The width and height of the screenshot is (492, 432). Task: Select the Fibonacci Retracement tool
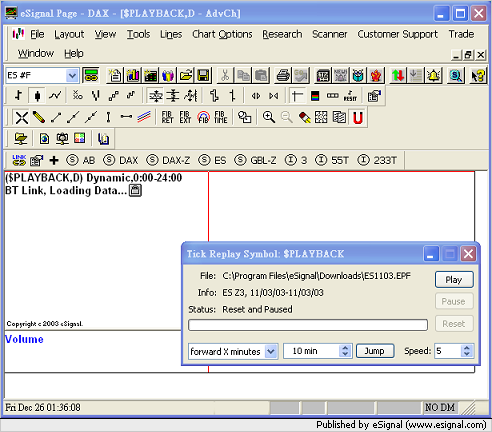coord(168,117)
